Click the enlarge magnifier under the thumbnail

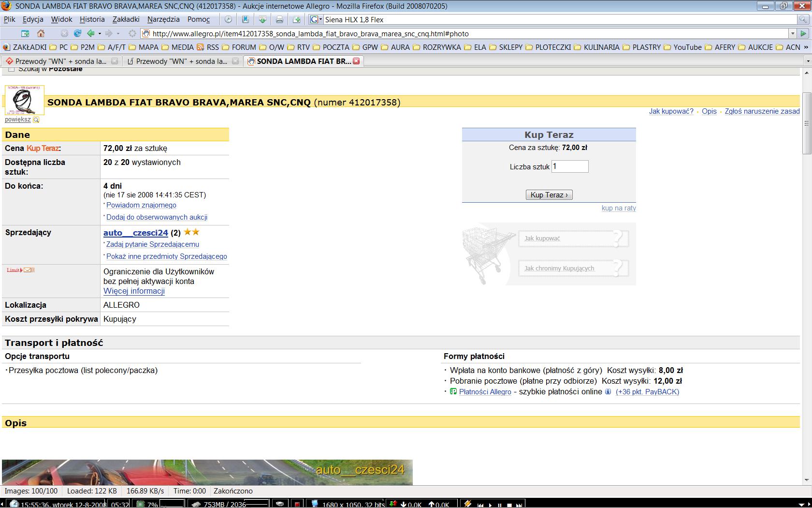coord(36,120)
